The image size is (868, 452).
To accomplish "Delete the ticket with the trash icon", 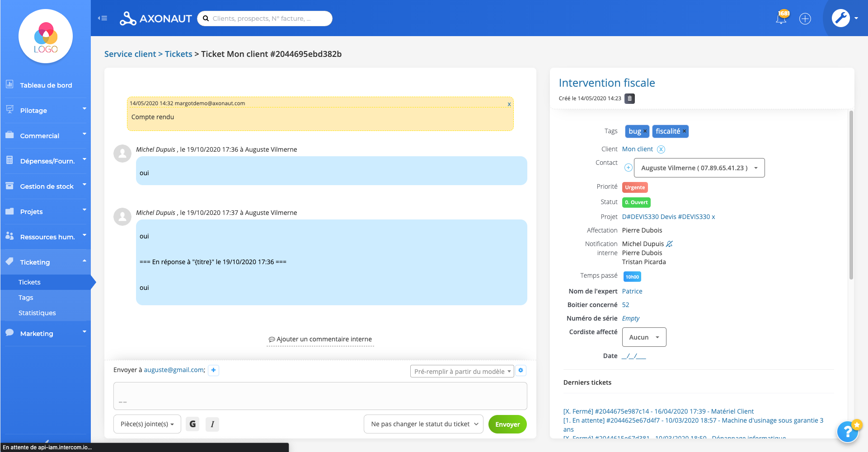I will 630,98.
